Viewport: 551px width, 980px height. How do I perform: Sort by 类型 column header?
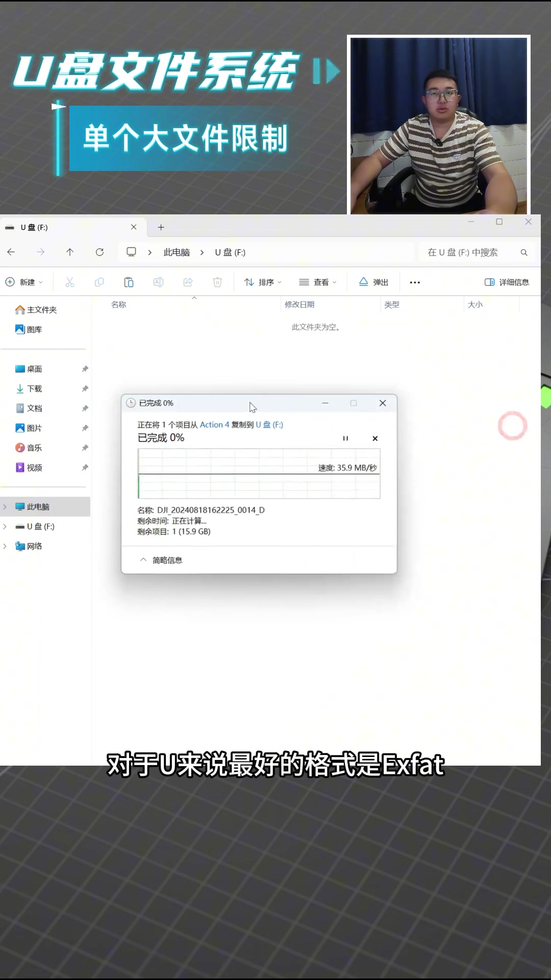(x=392, y=305)
